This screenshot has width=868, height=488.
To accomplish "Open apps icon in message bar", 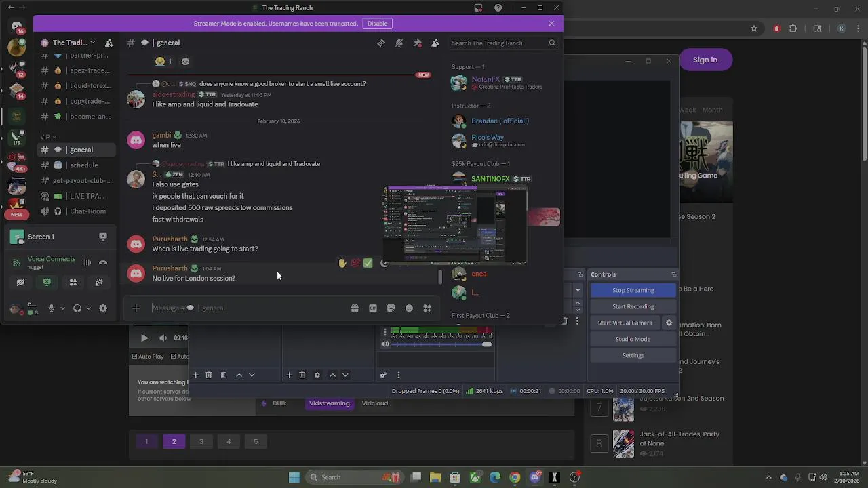I will (x=427, y=308).
